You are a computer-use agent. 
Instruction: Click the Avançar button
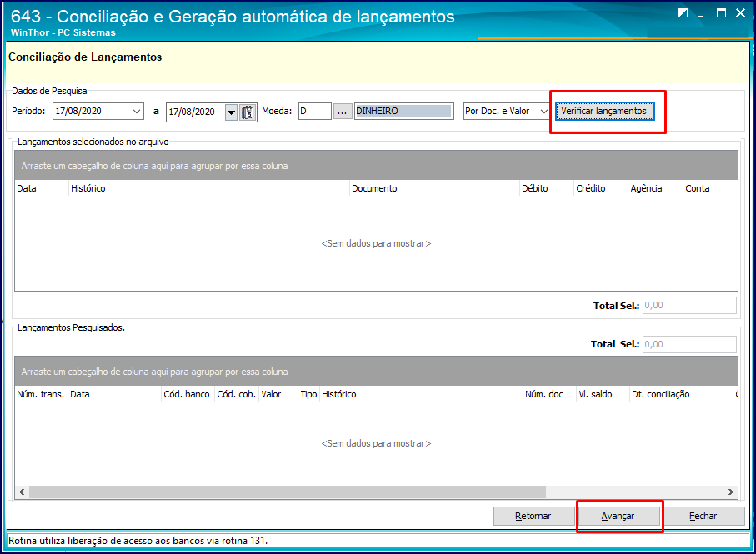click(618, 516)
